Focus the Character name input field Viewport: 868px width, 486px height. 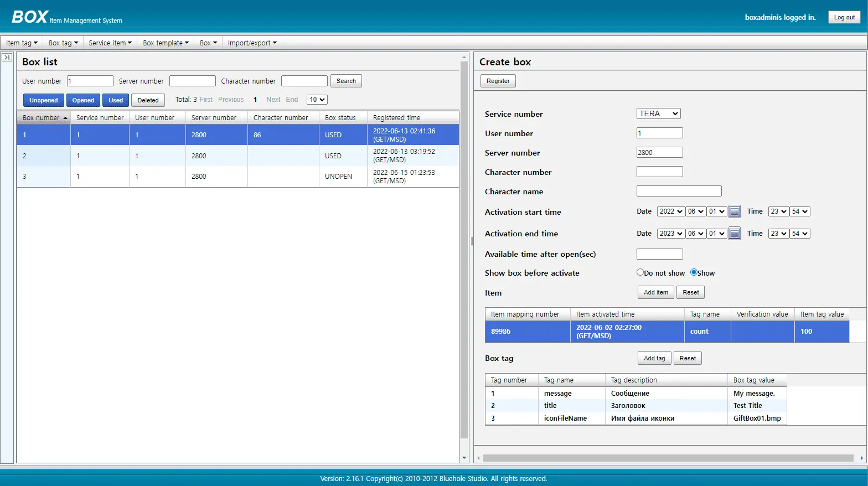tap(679, 191)
